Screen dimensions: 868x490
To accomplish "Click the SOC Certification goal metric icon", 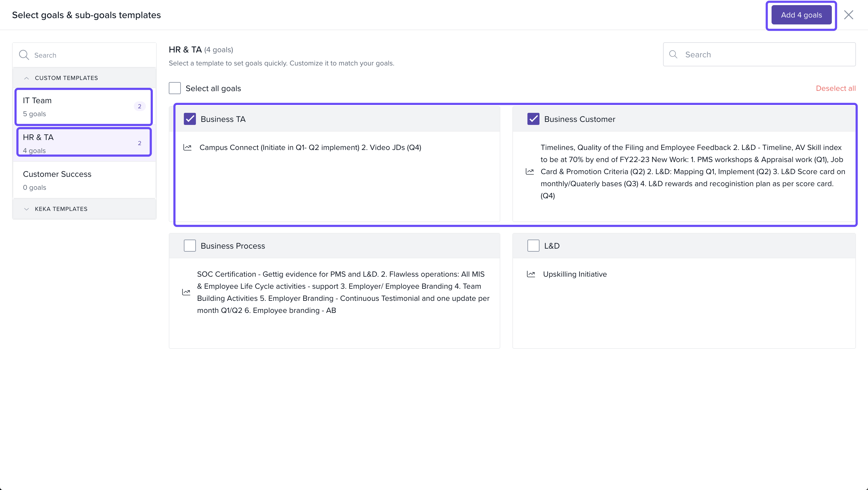I will tap(186, 292).
